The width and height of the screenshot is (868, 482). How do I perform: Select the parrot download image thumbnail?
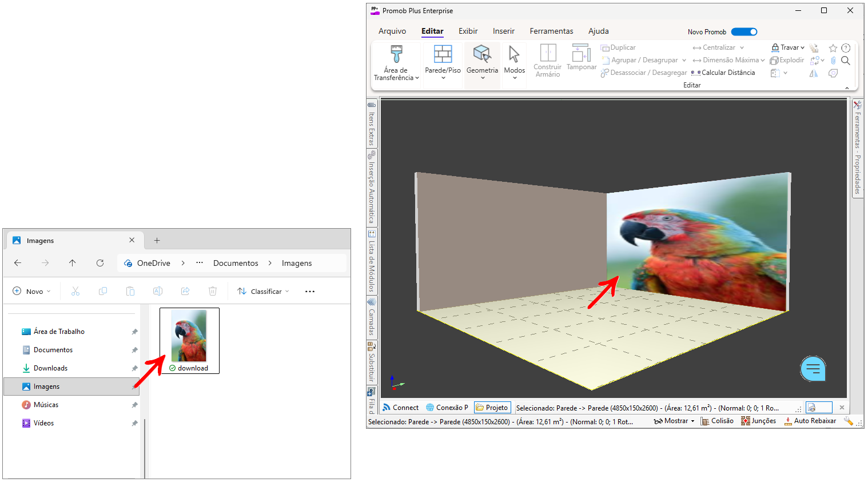189,337
